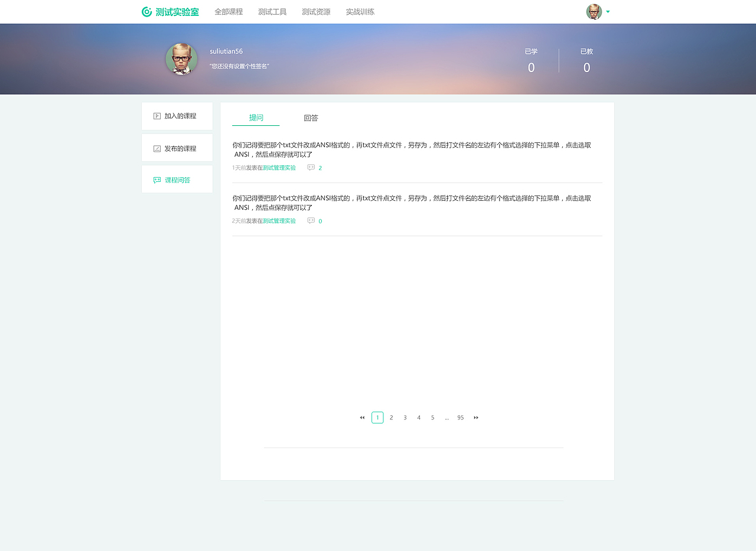This screenshot has width=756, height=551.
Task: Click the 发布的课程 pencil icon in sidebar
Action: [156, 147]
